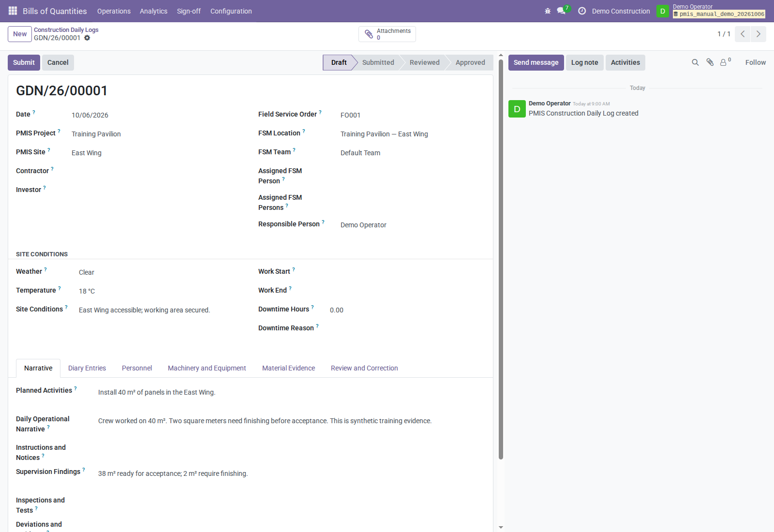Go to previous record arrow
Viewport: 774px width, 532px height.
coord(743,34)
